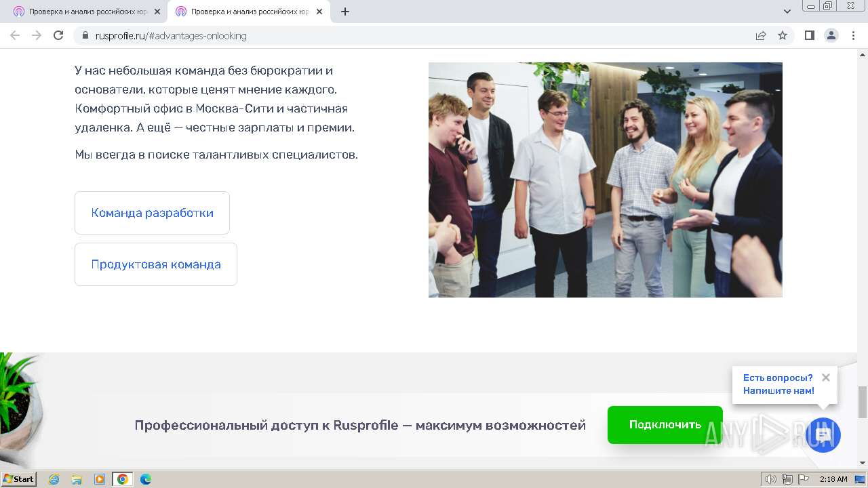This screenshot has width=868, height=488.
Task: Open the network tray icon
Action: [787, 479]
